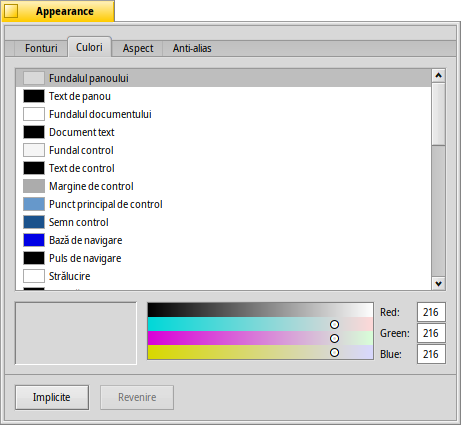This screenshot has width=461, height=425.
Task: Click the black swatch beside Text de panou
Action: coord(34,96)
